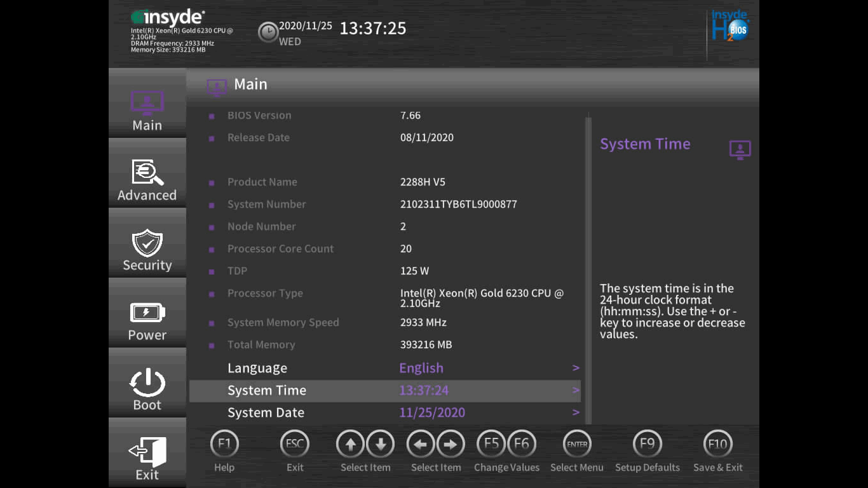Click the right arrow key icon
Screen dimensions: 868x488
tap(451, 444)
